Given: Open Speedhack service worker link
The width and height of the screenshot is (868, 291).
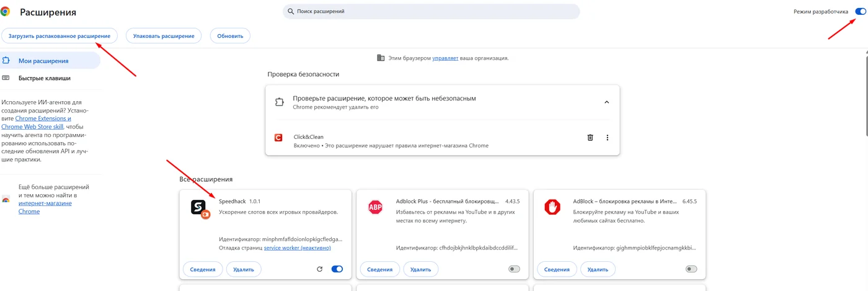Looking at the screenshot, I should (297, 248).
